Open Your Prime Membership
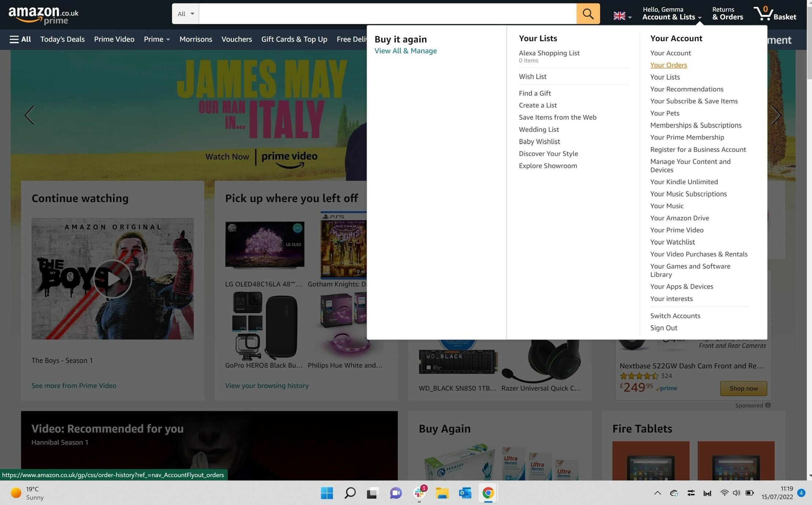The image size is (812, 505). [687, 138]
